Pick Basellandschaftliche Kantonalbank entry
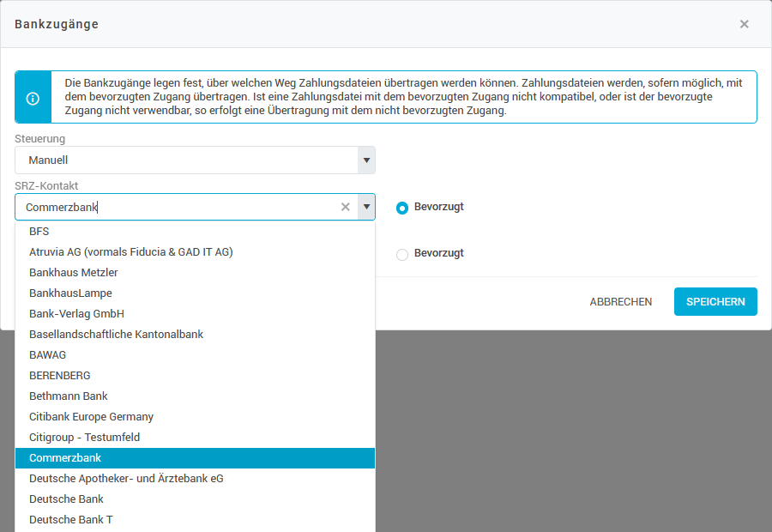The height and width of the screenshot is (532, 772). 116,335
